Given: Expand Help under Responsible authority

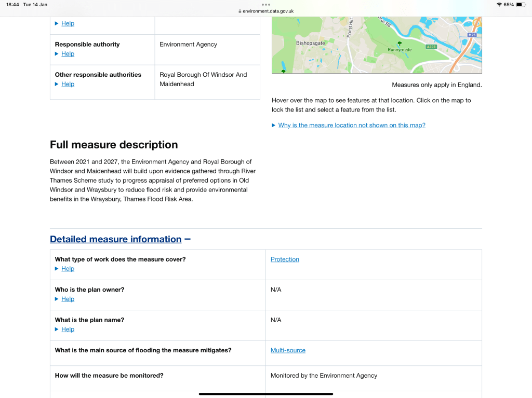Looking at the screenshot, I should point(68,54).
